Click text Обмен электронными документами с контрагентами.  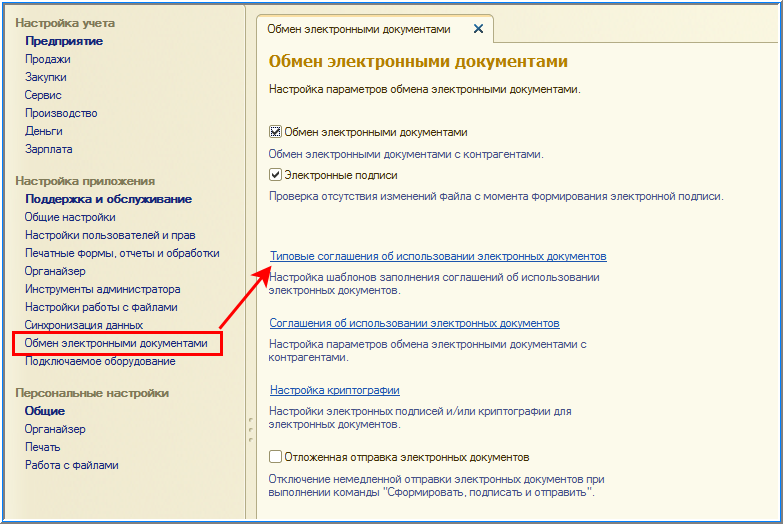tap(406, 154)
